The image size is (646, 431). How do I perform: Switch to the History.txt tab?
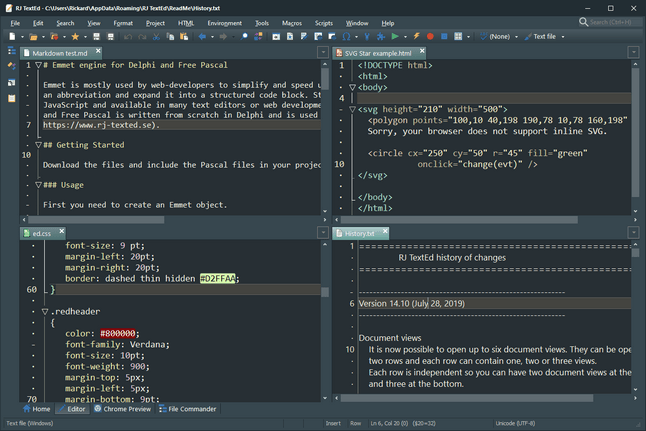point(360,233)
